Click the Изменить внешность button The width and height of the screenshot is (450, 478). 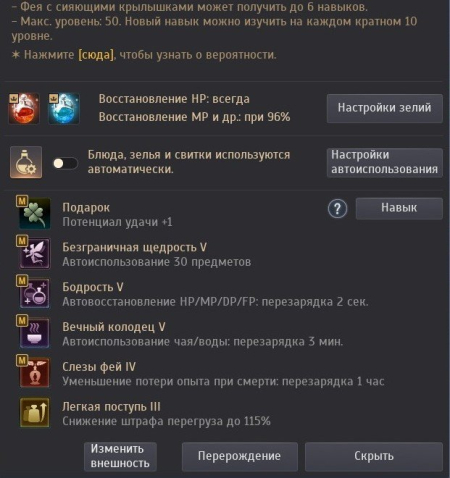coord(120,456)
